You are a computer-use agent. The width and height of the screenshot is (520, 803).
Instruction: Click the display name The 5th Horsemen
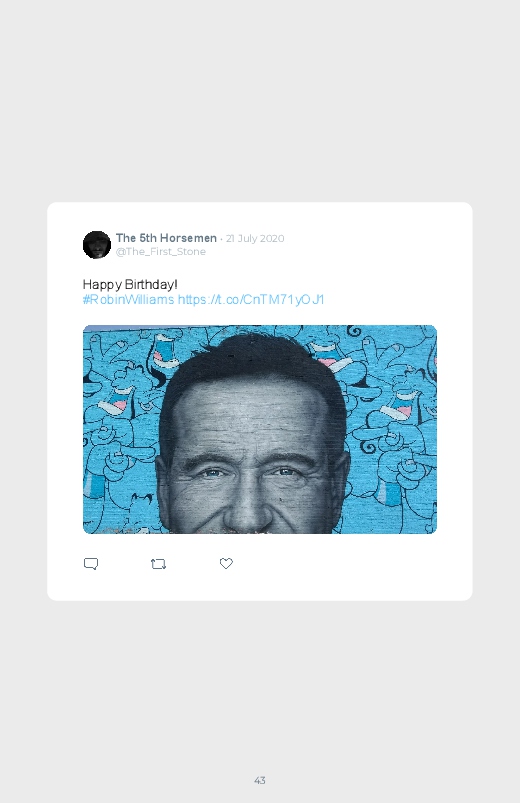click(x=166, y=238)
